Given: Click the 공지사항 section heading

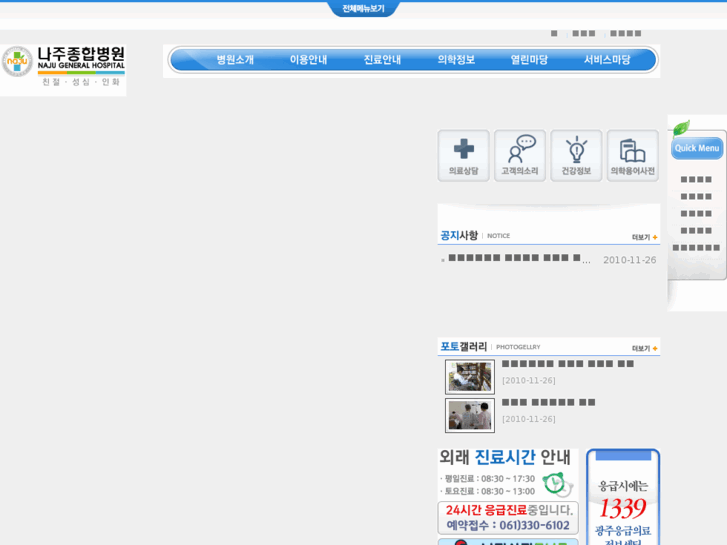Looking at the screenshot, I should (459, 236).
